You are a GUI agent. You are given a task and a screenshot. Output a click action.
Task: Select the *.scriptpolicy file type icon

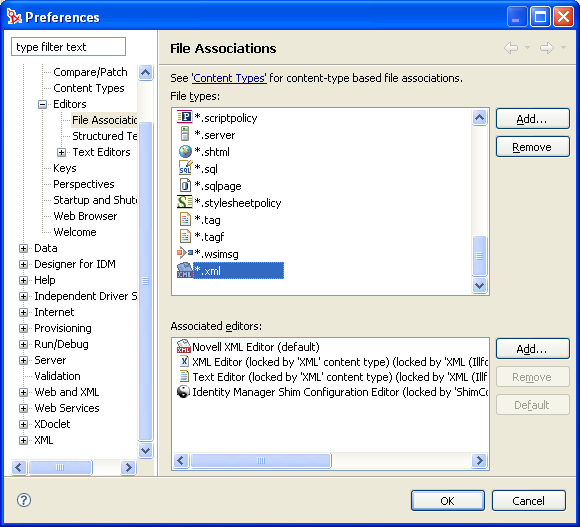(185, 118)
